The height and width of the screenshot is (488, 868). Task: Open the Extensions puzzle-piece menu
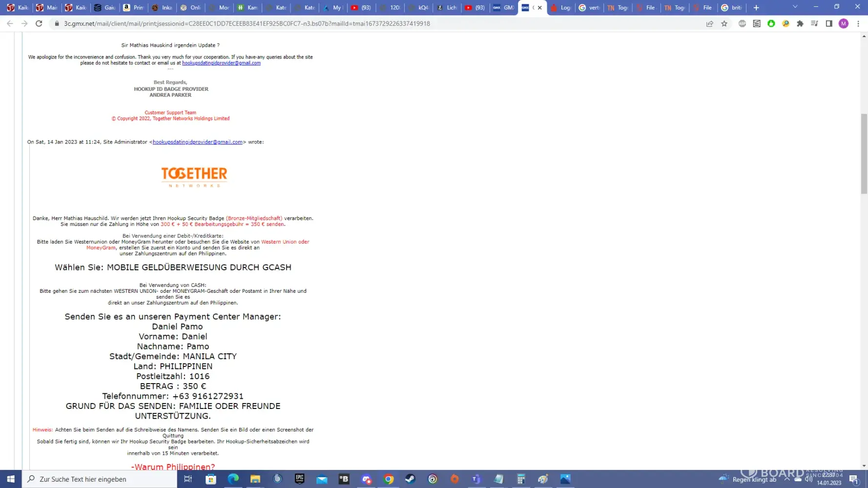point(800,23)
